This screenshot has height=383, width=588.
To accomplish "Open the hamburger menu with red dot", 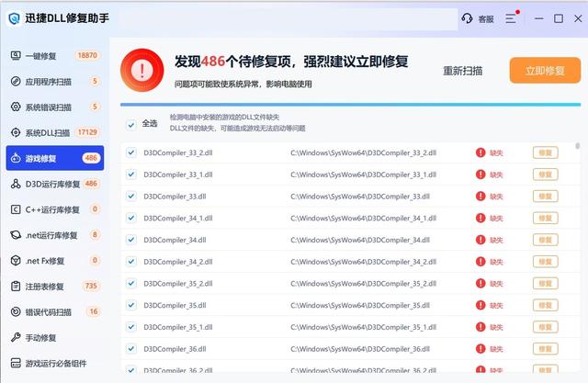I will (x=513, y=17).
